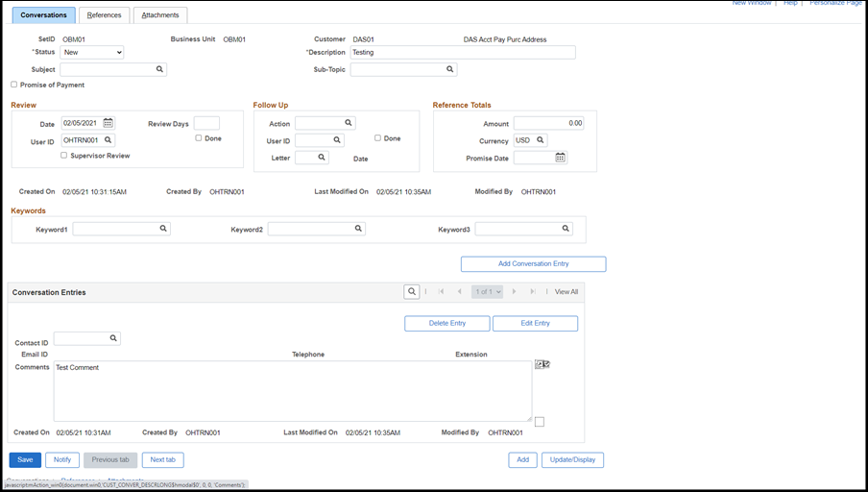Look up Currency code

click(x=541, y=140)
